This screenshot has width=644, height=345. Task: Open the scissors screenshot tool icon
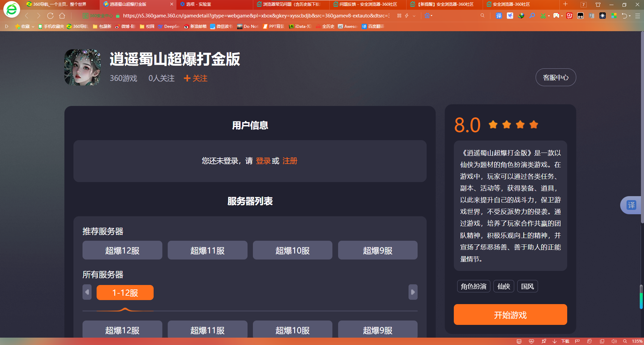point(543,16)
